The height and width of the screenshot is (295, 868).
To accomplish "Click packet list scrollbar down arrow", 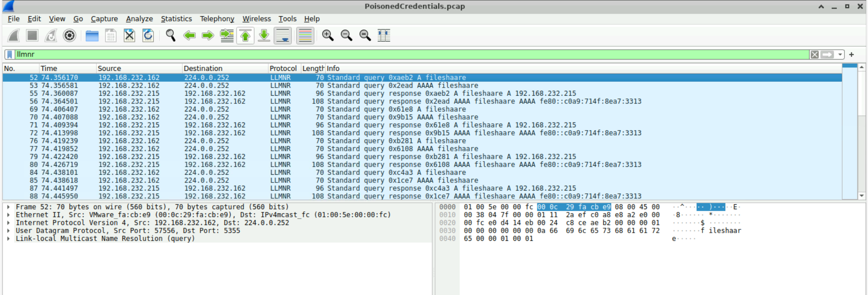I will tap(862, 196).
